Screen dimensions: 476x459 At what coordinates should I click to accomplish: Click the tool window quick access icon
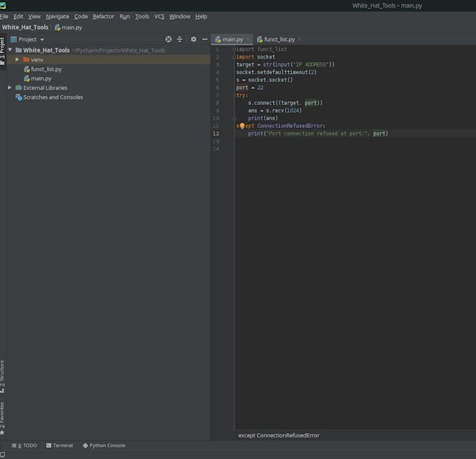(x=3, y=454)
